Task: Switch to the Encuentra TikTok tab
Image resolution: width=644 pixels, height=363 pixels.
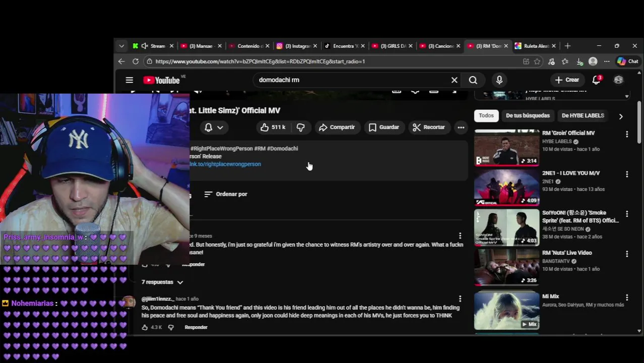Action: [344, 46]
